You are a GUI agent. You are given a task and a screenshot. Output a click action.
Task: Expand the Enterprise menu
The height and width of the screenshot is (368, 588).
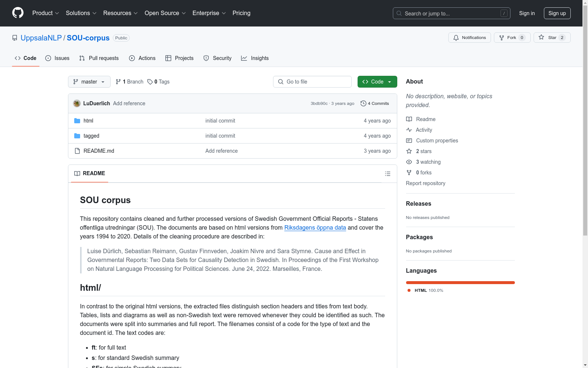tap(209, 13)
